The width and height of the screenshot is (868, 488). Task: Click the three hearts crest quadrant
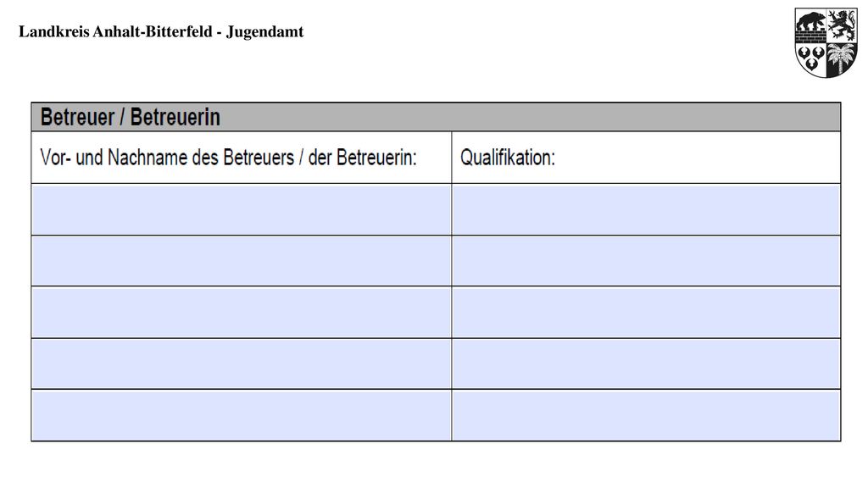[x=811, y=58]
